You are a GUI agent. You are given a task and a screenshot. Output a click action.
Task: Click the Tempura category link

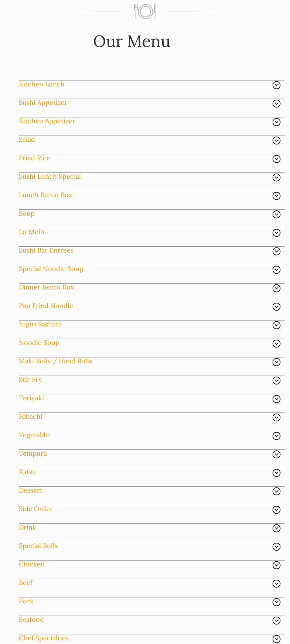(x=33, y=453)
